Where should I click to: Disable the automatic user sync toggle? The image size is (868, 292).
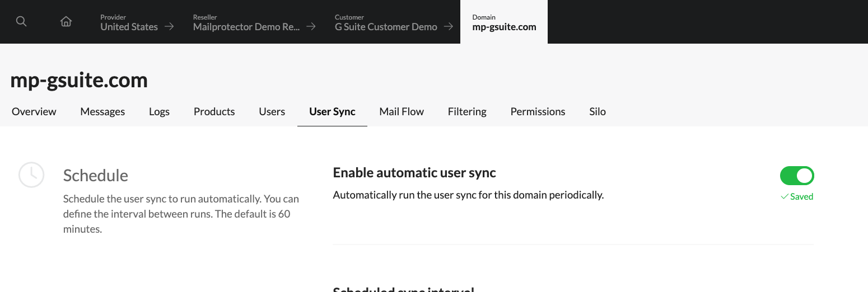pos(796,176)
